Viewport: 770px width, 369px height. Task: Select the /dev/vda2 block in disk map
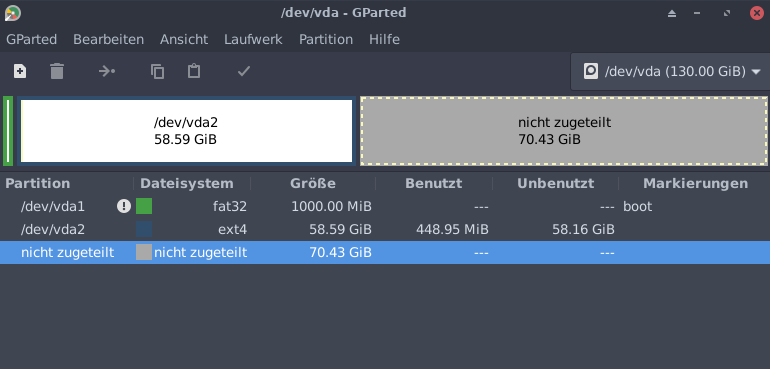coord(186,131)
